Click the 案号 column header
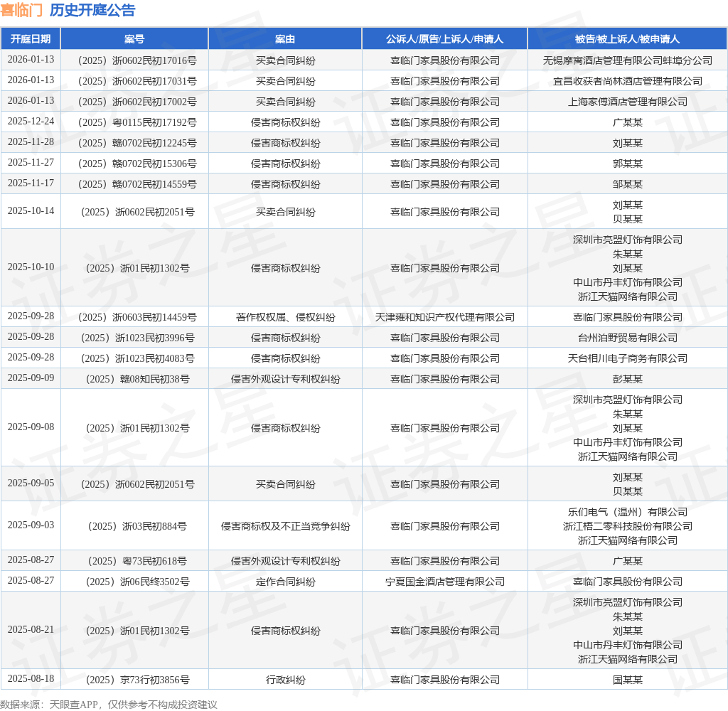Image resolution: width=728 pixels, height=711 pixels. click(134, 39)
